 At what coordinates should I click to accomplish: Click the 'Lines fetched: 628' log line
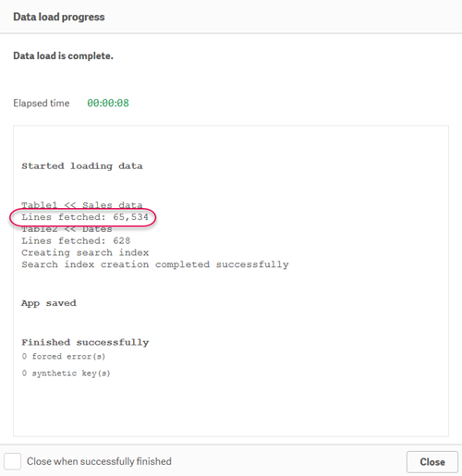click(76, 240)
